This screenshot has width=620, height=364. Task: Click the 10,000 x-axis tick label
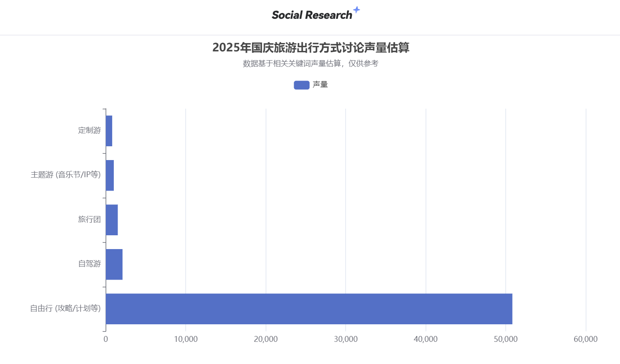click(186, 339)
